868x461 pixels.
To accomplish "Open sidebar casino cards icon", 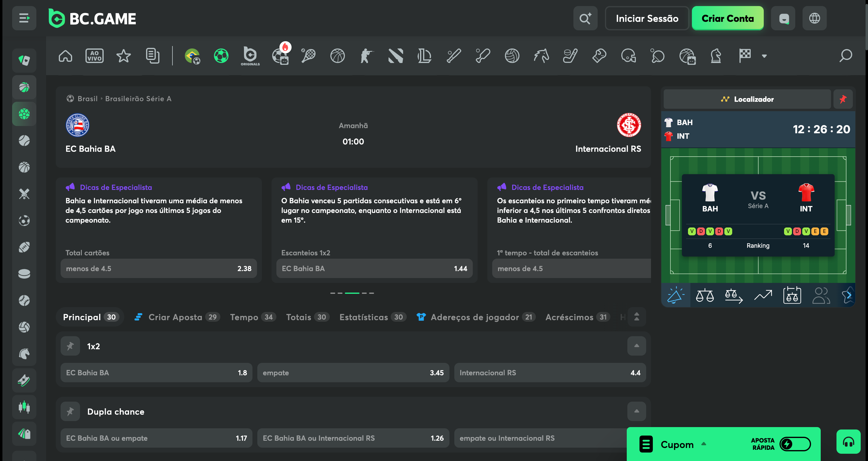I will 24,60.
